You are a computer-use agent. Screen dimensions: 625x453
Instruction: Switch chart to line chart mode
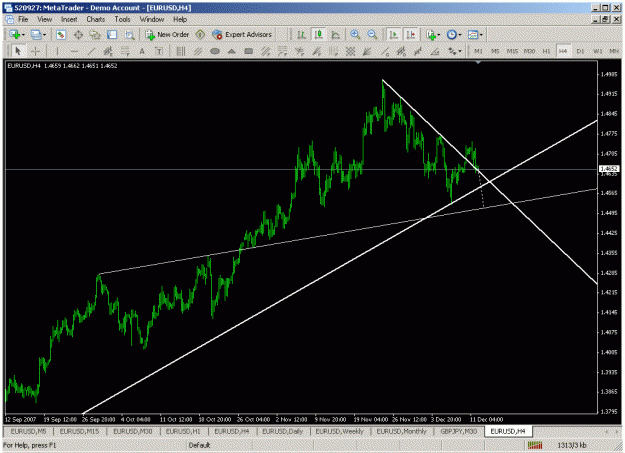click(336, 35)
